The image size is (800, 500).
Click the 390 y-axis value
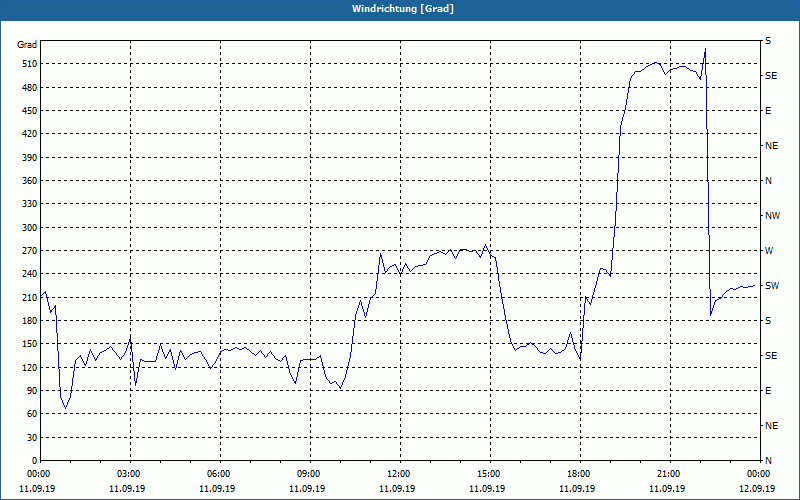tap(30, 158)
